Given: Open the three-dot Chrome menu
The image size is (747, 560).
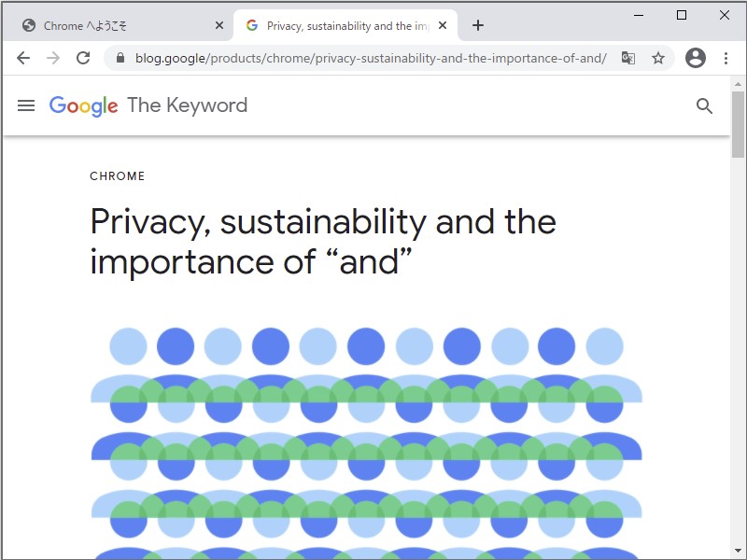Looking at the screenshot, I should 726,58.
